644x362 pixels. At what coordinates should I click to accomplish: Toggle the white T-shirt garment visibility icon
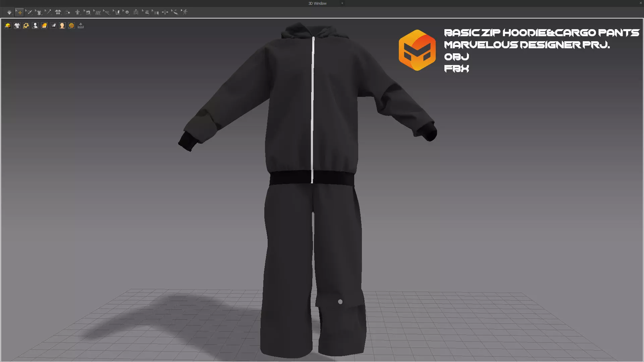[x=17, y=25]
